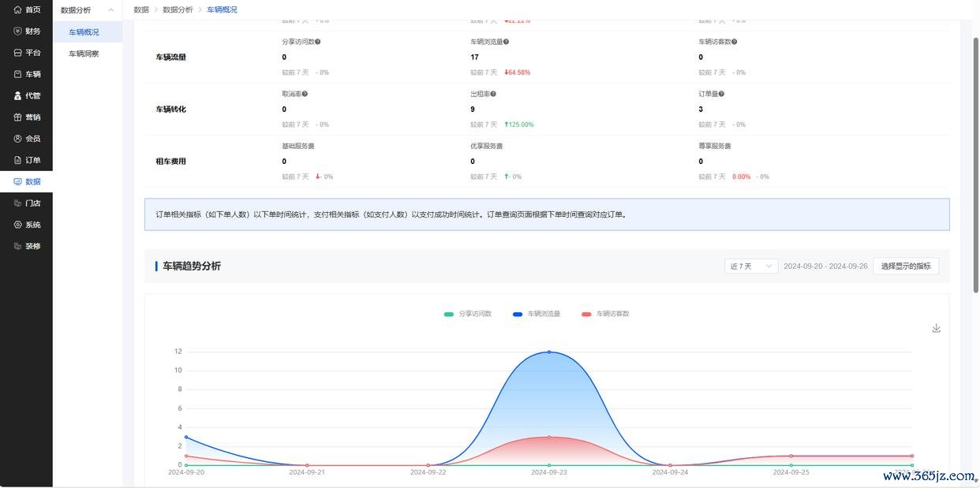Click the 代管 sidebar icon
Image resolution: width=980 pixels, height=488 pixels.
17,95
